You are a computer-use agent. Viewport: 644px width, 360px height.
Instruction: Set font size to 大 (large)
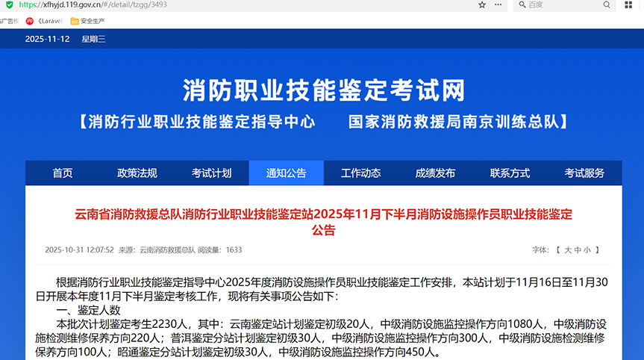coord(567,250)
